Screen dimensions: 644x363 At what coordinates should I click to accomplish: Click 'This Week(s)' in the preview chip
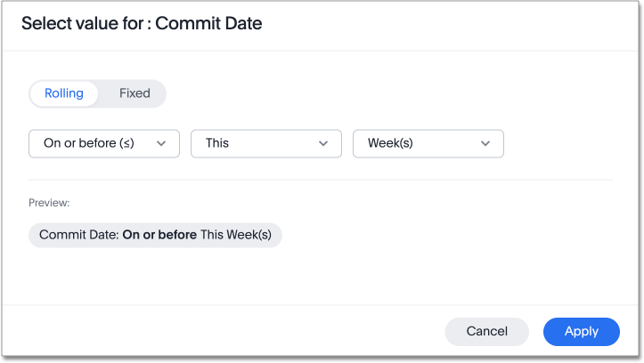236,235
